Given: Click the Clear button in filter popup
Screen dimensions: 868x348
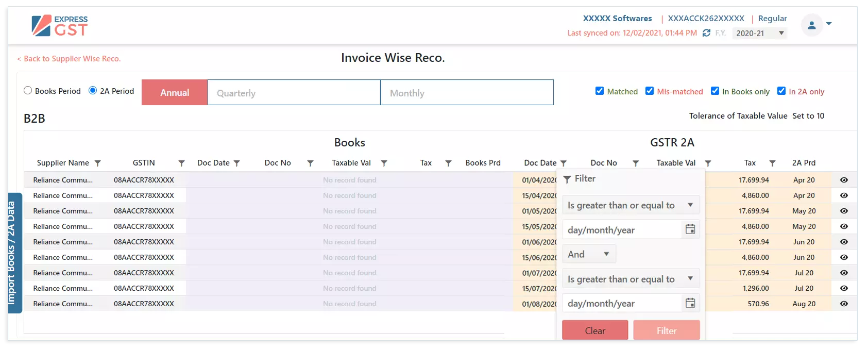Looking at the screenshot, I should pos(595,330).
